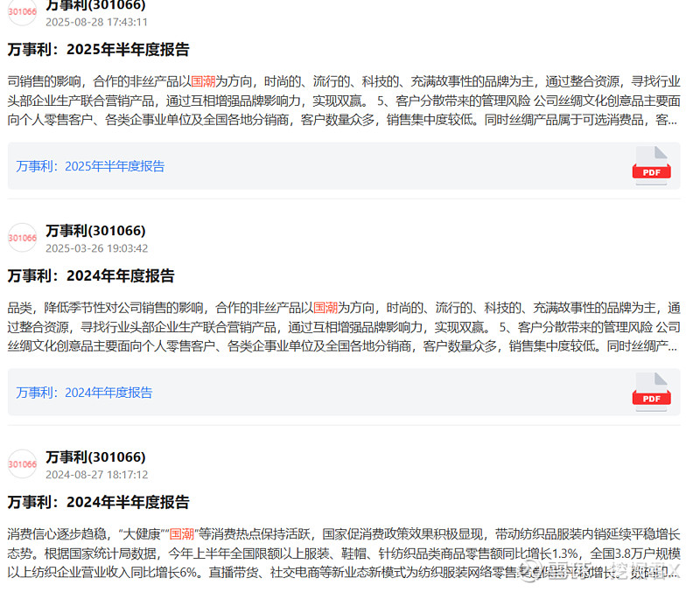The image size is (700, 592).
Task: Click author 万事利(301066) on 2025-08-28 post
Action: click(x=95, y=5)
